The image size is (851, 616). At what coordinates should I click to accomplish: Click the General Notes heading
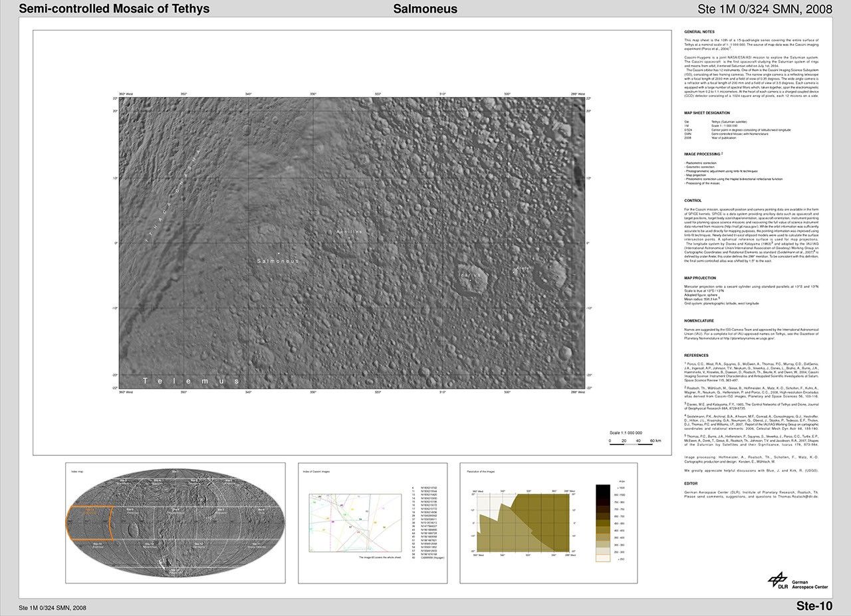[x=699, y=32]
